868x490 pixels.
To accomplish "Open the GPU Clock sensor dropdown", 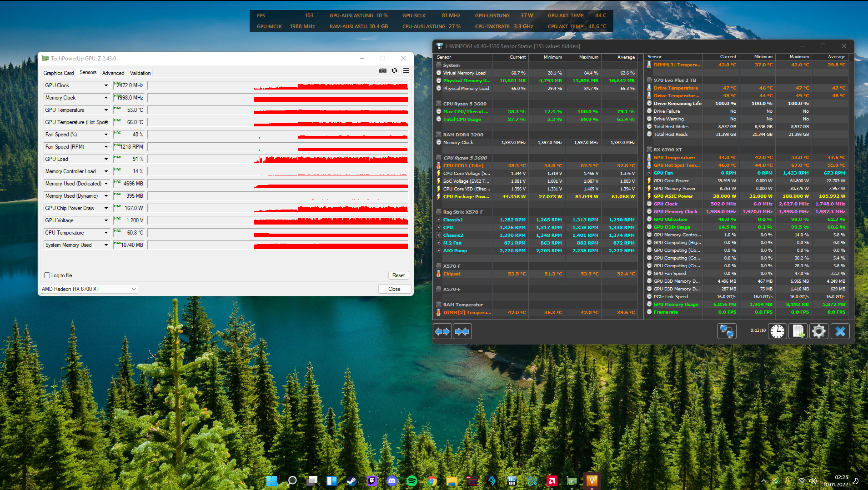I will tap(106, 85).
